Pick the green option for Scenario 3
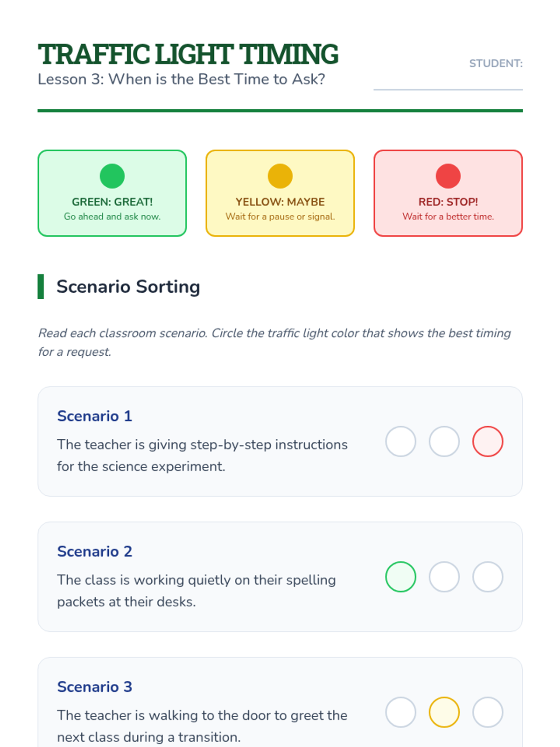This screenshot has height=747, width=560. pos(400,712)
